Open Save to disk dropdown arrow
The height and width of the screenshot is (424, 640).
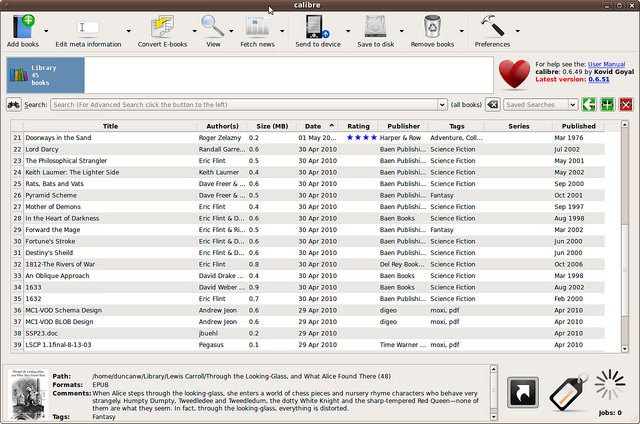(x=402, y=31)
